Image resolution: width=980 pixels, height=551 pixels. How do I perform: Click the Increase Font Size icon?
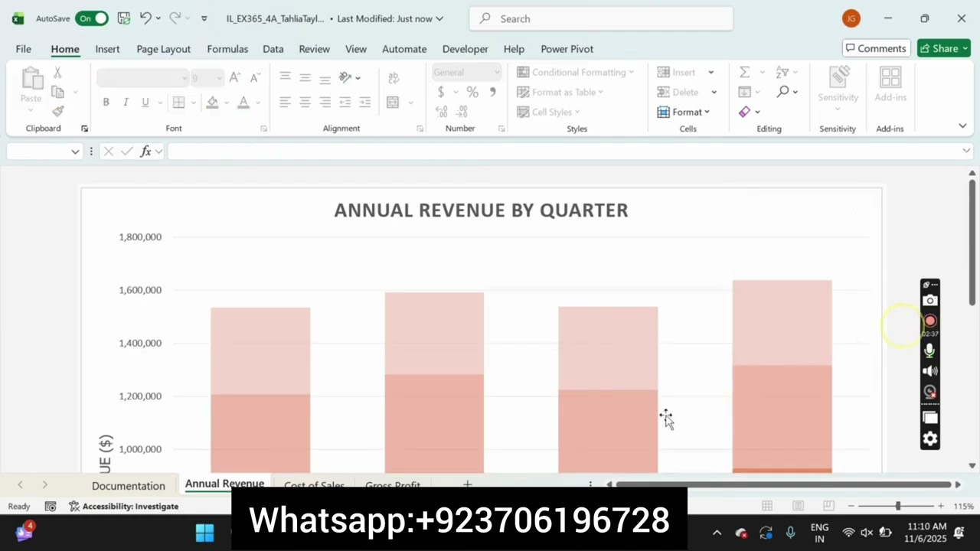[x=235, y=77]
